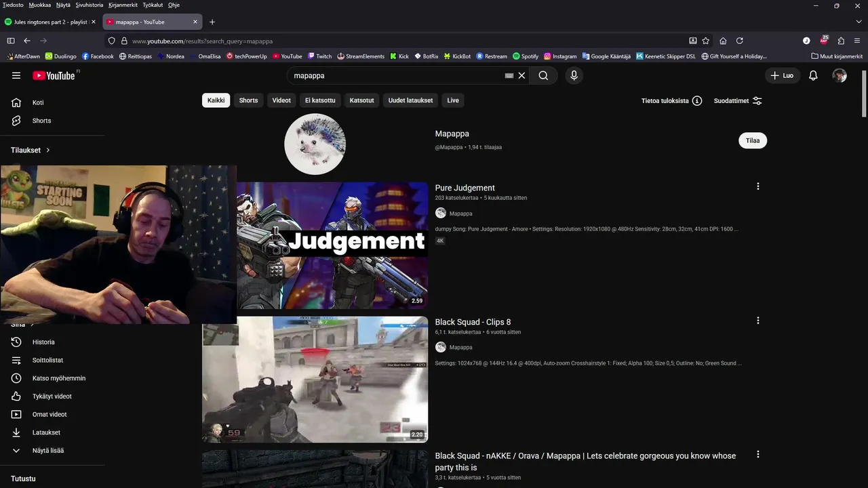Open the Spotify bookmark
Screen dimensions: 868x488
(x=526, y=56)
